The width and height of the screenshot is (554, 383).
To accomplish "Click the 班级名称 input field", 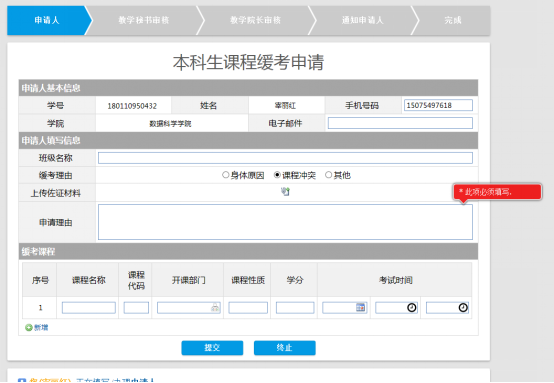I will coord(285,158).
